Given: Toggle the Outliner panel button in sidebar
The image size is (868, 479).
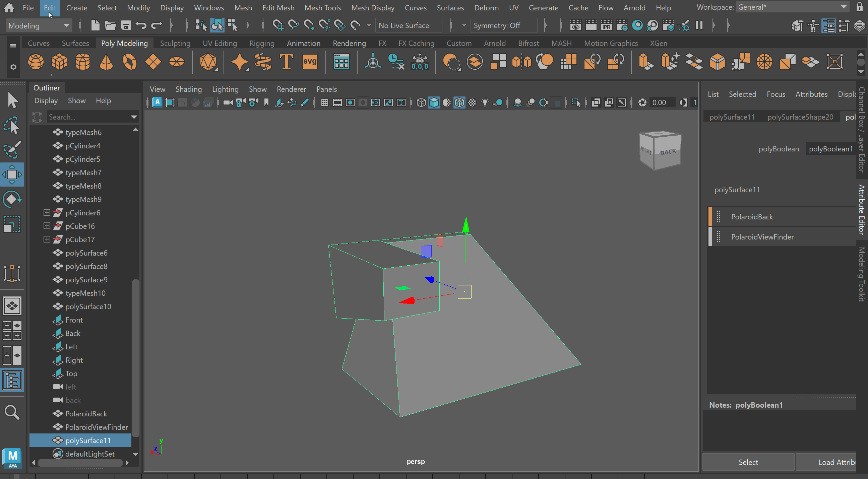Looking at the screenshot, I should 12,380.
